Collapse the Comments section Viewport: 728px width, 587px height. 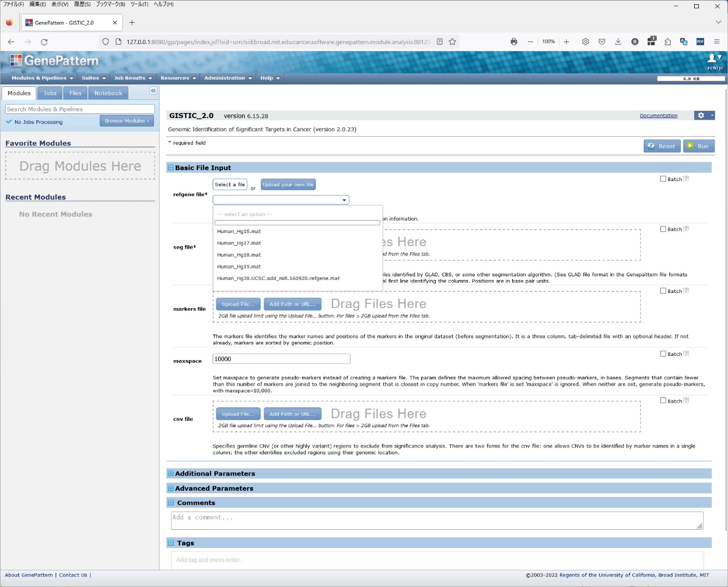tap(171, 503)
